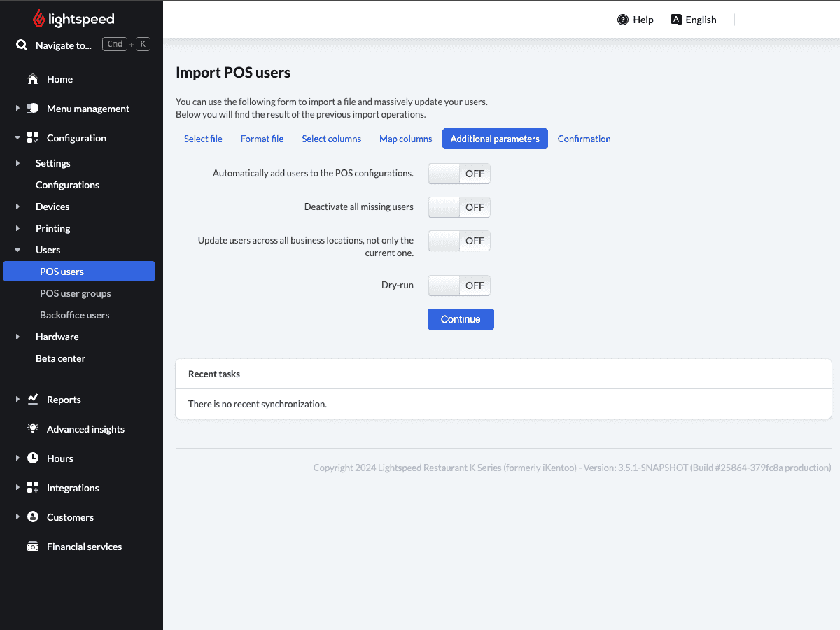The height and width of the screenshot is (630, 840).
Task: Select POS users in the sidebar
Action: point(79,272)
